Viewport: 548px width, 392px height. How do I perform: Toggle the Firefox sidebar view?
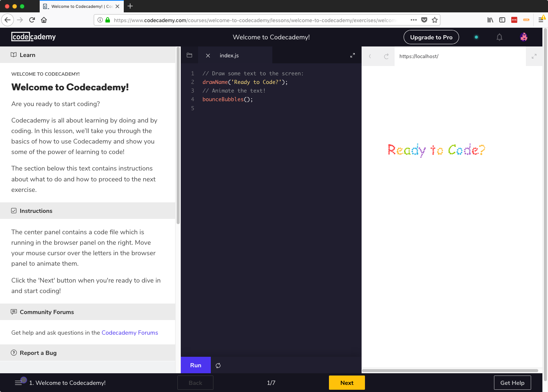(502, 20)
